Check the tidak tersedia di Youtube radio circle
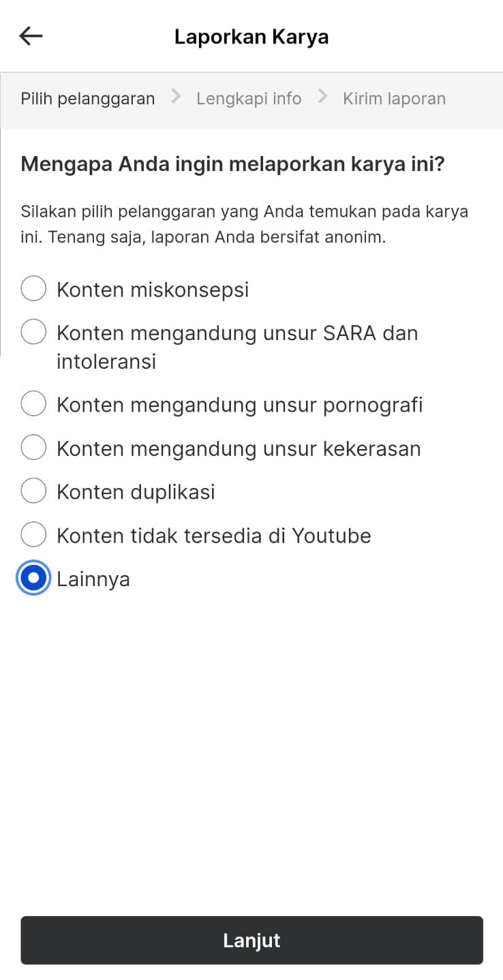The image size is (503, 980). tap(33, 535)
